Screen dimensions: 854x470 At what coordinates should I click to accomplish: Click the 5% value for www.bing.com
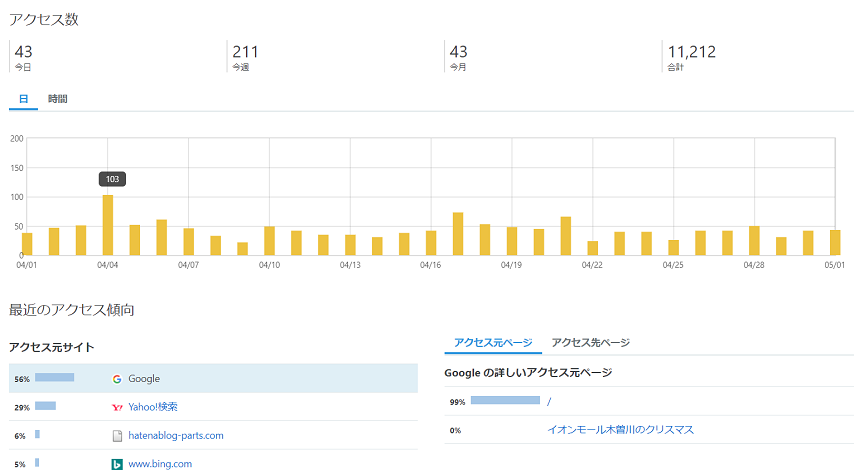(20, 465)
